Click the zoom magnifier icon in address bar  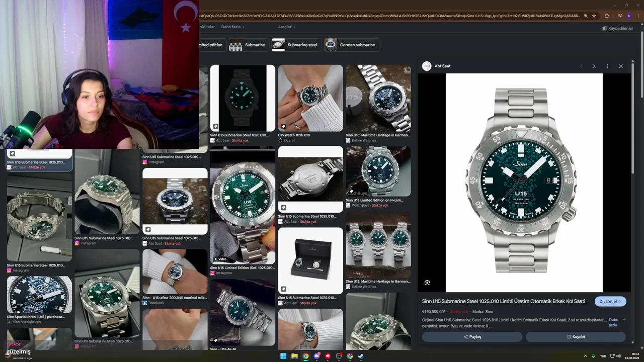[586, 16]
